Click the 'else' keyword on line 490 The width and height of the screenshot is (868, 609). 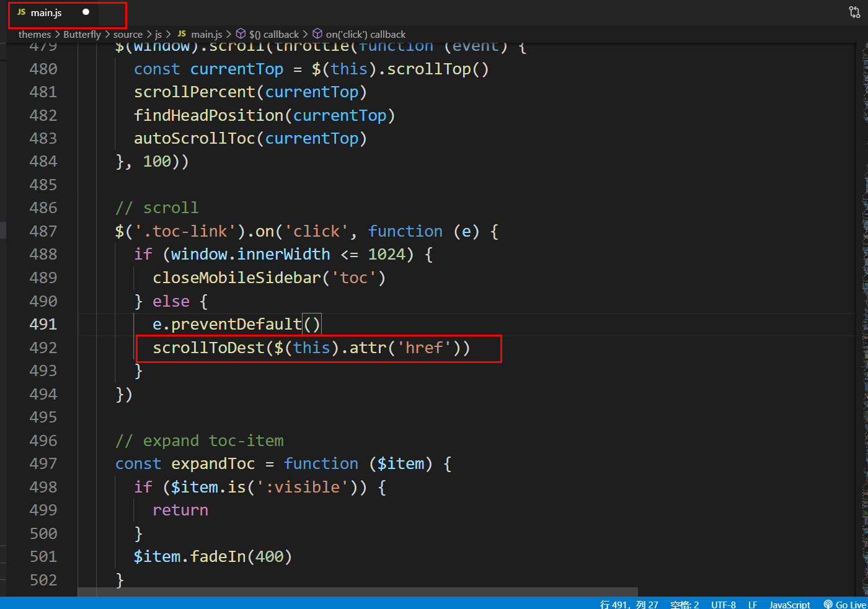point(171,301)
